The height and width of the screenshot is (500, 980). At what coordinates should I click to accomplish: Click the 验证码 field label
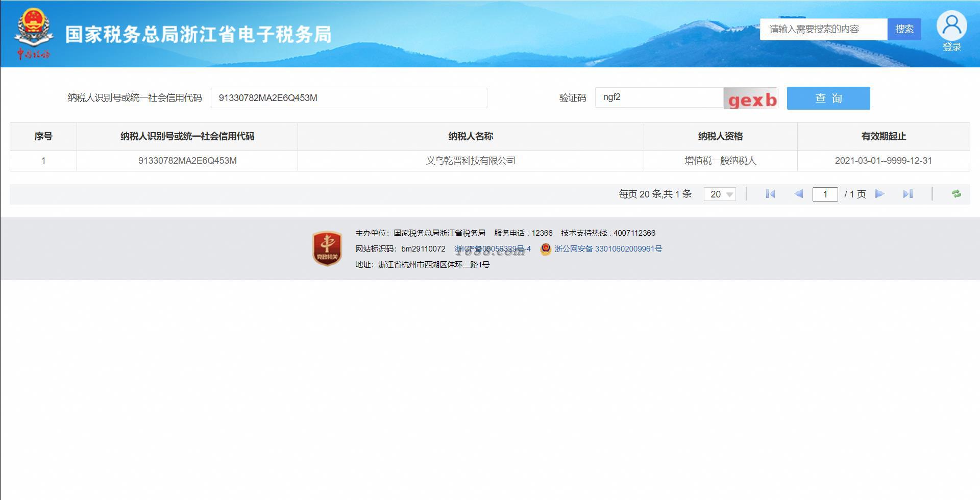tap(572, 98)
